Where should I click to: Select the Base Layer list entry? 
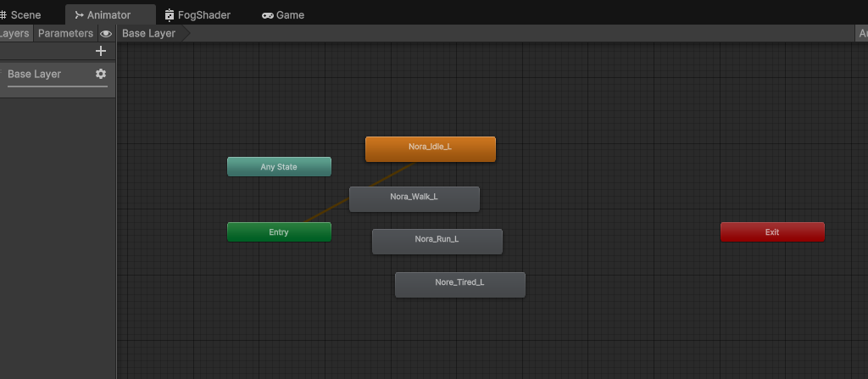coord(57,79)
